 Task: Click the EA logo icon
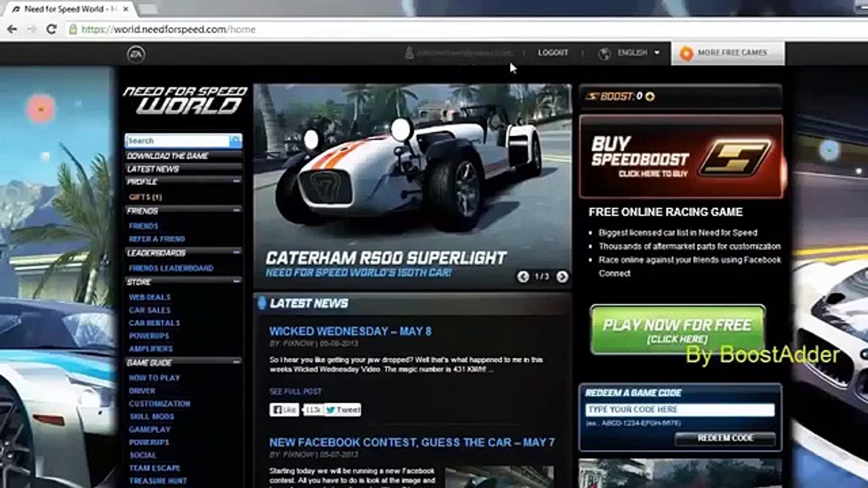tap(136, 54)
